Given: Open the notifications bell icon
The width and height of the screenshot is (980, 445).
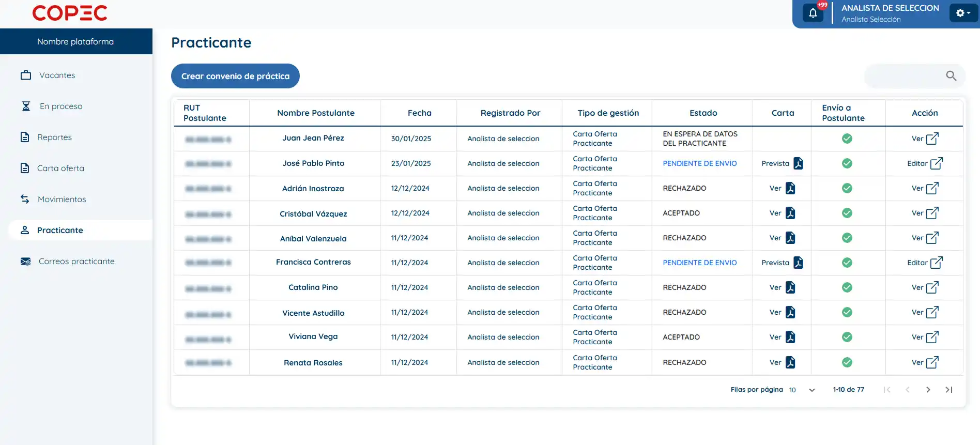Looking at the screenshot, I should 813,13.
